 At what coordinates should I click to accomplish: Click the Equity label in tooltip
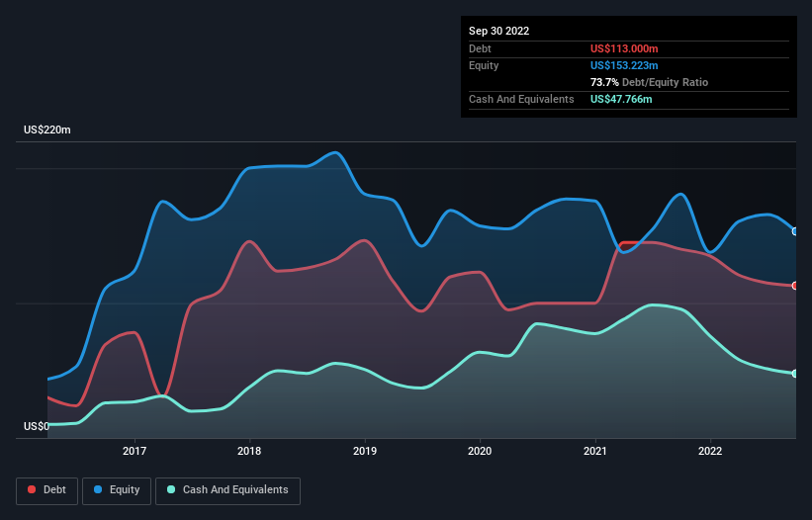coord(484,65)
